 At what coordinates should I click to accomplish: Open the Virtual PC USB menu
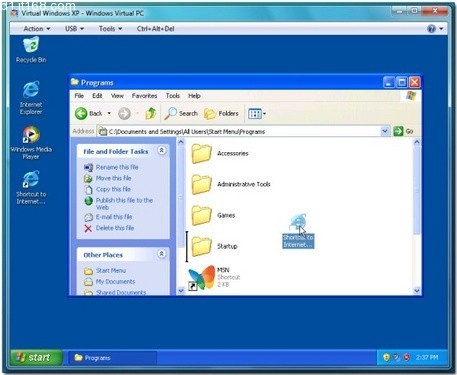coord(74,29)
